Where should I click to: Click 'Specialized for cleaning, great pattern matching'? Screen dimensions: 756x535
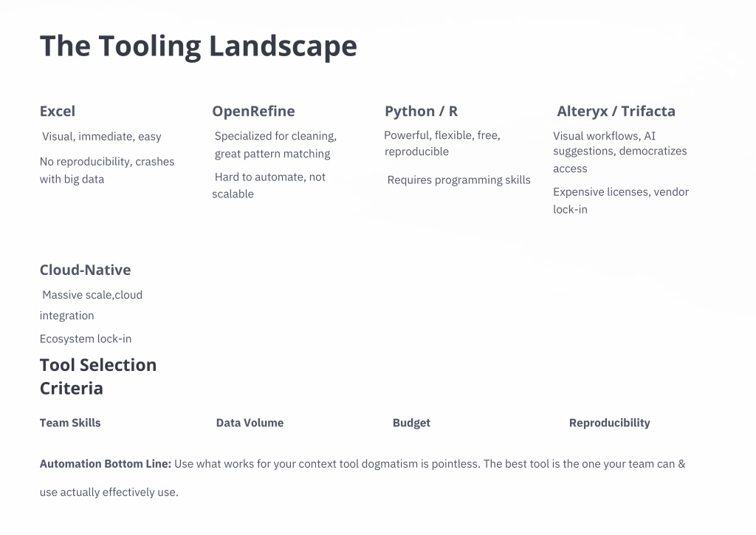275,145
